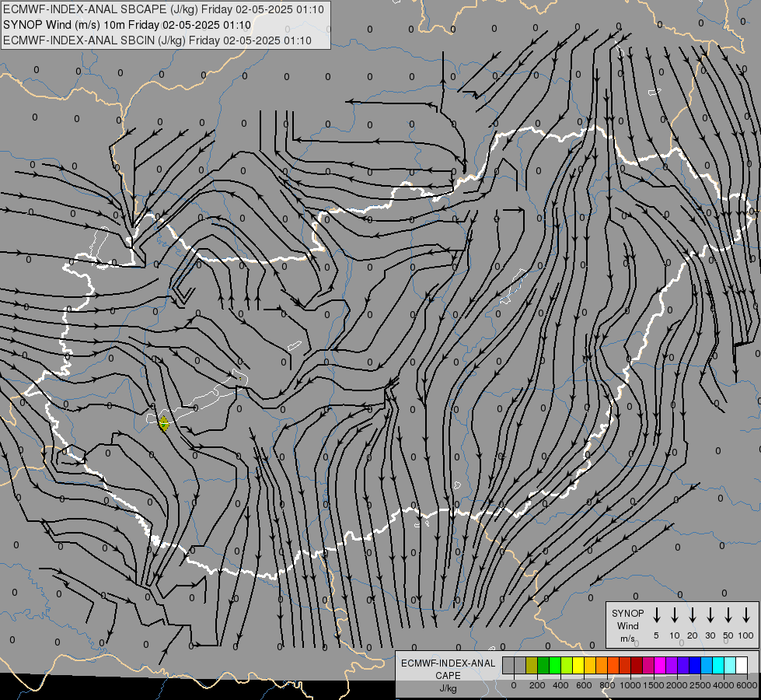Screen dimensions: 761x700
Task: Click the '800' tick label on CAPE scale
Action: [607, 685]
